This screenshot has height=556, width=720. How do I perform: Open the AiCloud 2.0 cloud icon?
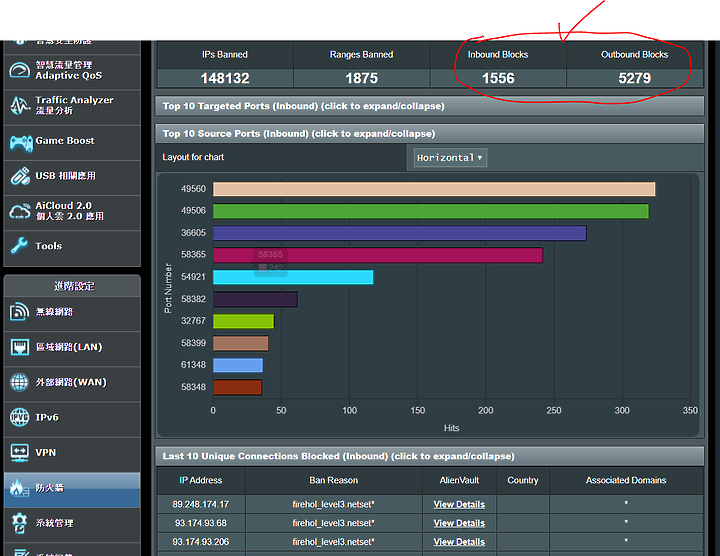pos(20,211)
